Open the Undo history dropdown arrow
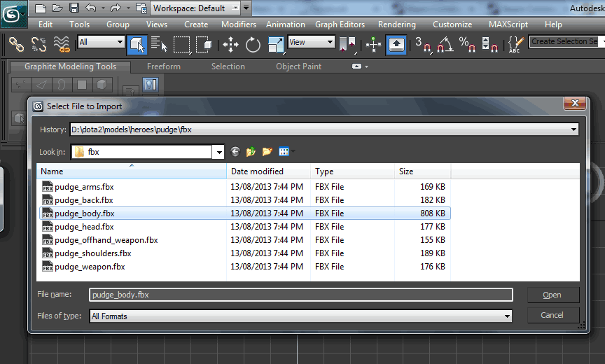 pos(103,8)
